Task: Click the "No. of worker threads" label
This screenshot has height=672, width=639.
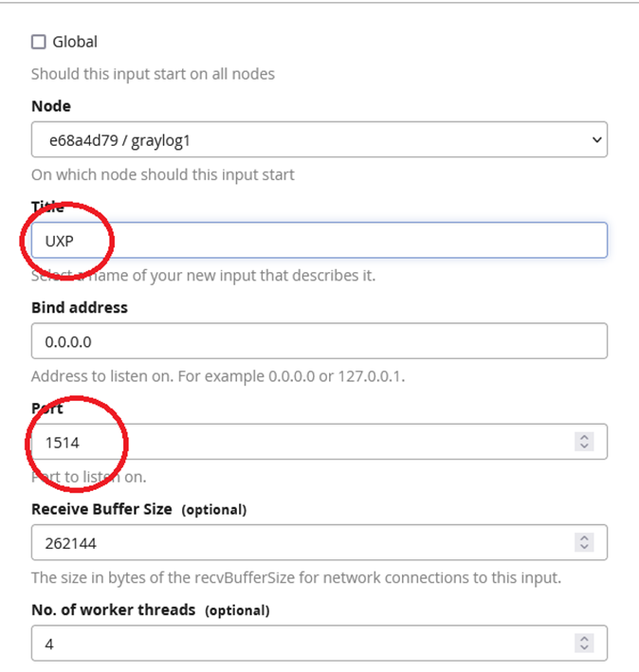Action: (113, 609)
